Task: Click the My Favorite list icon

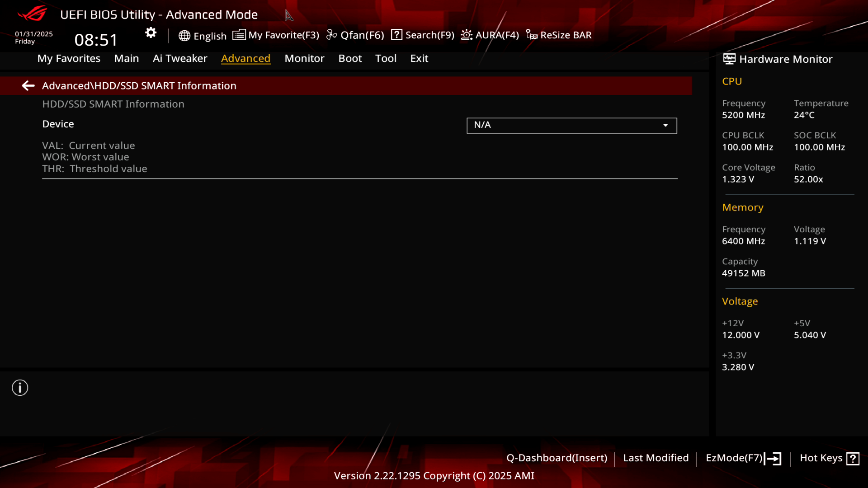Action: pos(239,35)
